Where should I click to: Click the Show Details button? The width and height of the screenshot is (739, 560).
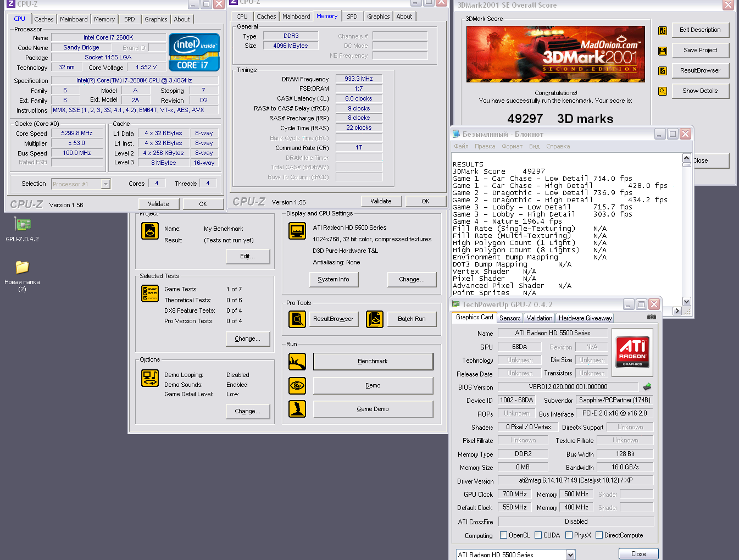701,91
